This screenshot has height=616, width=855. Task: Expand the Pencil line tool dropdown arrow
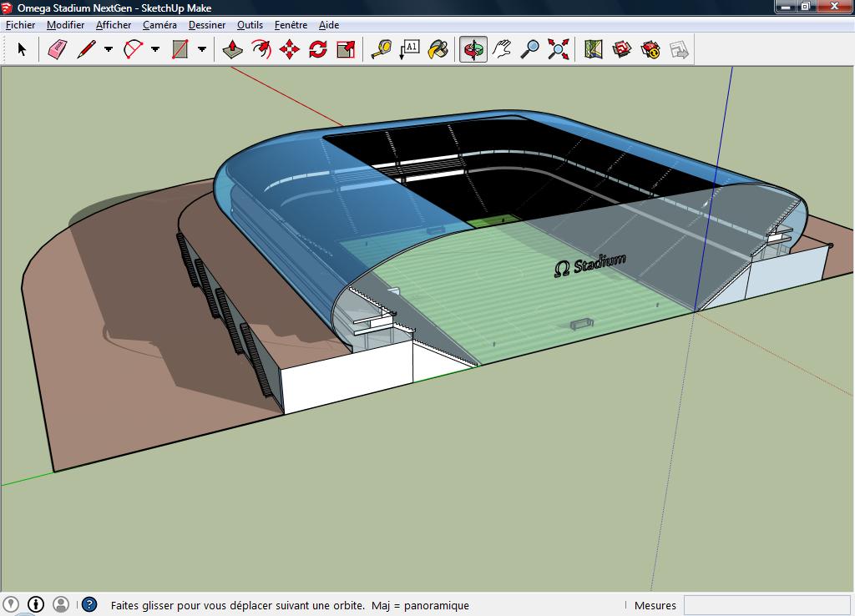[109, 50]
